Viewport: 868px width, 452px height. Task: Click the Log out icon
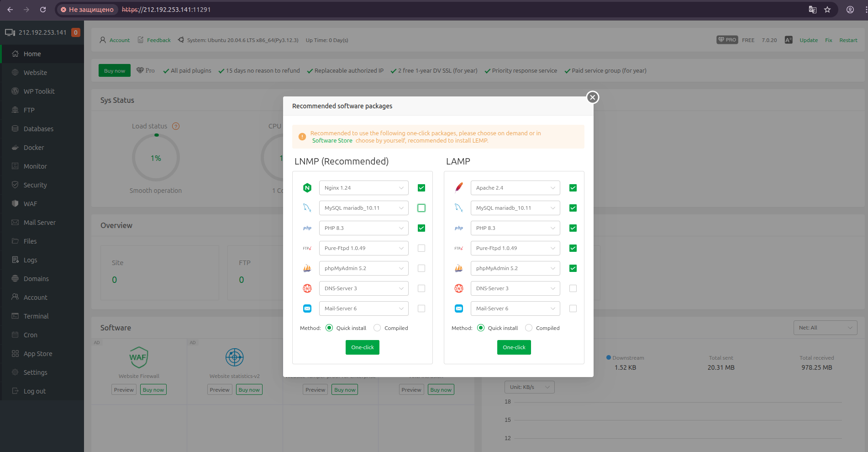click(x=15, y=391)
